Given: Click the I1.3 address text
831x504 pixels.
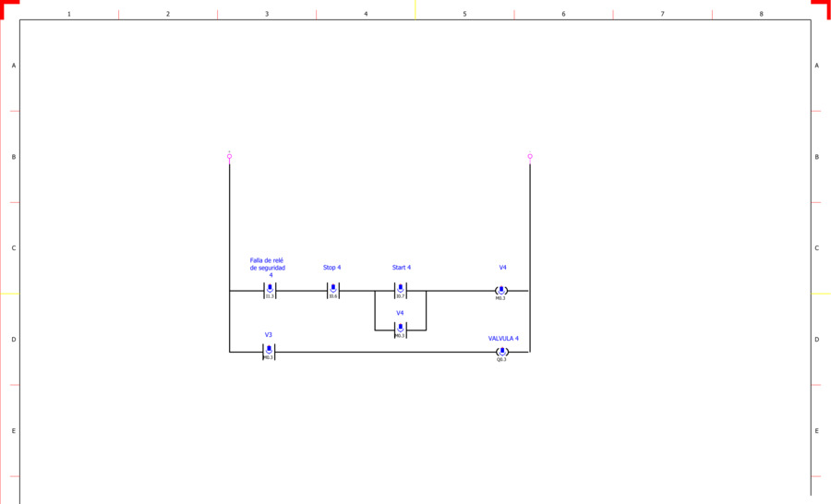Looking at the screenshot, I should click(270, 297).
